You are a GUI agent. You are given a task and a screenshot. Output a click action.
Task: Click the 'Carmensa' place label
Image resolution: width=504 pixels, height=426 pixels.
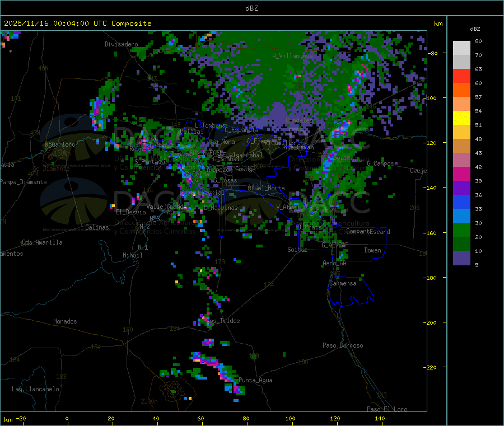343,283
